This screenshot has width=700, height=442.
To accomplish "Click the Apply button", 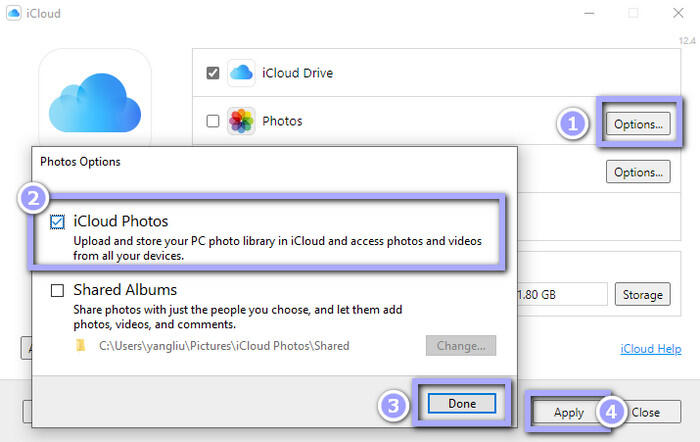I will point(568,412).
